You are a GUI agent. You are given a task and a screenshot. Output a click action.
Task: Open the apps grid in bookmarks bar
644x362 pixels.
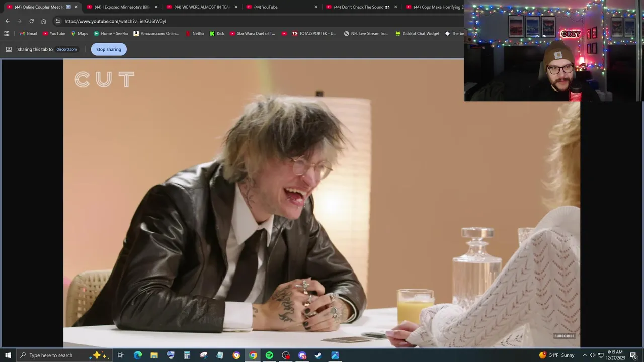7,34
